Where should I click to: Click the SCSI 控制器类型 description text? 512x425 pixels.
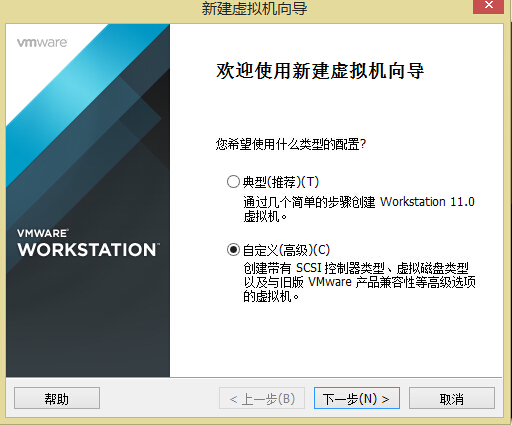tap(340, 268)
